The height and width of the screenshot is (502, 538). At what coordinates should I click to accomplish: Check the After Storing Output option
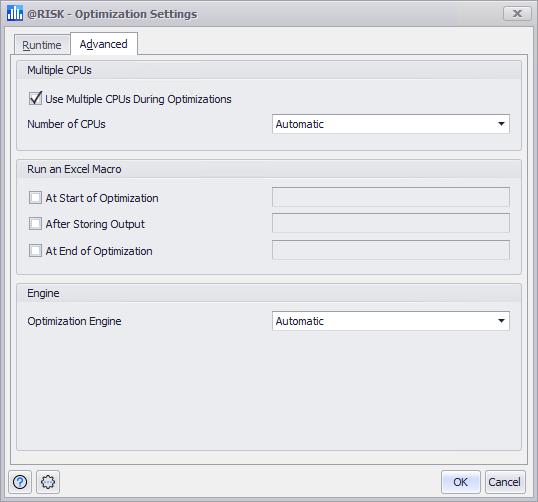[x=35, y=224]
